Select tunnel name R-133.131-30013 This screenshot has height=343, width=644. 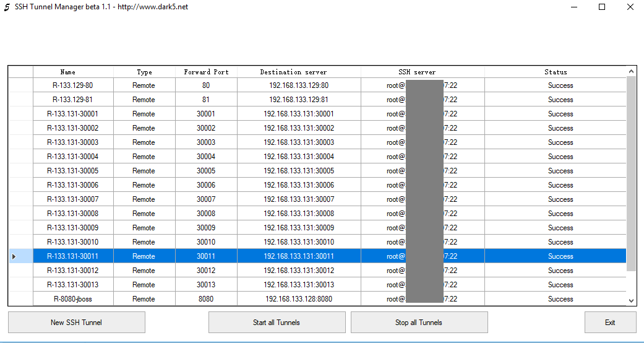(x=73, y=285)
